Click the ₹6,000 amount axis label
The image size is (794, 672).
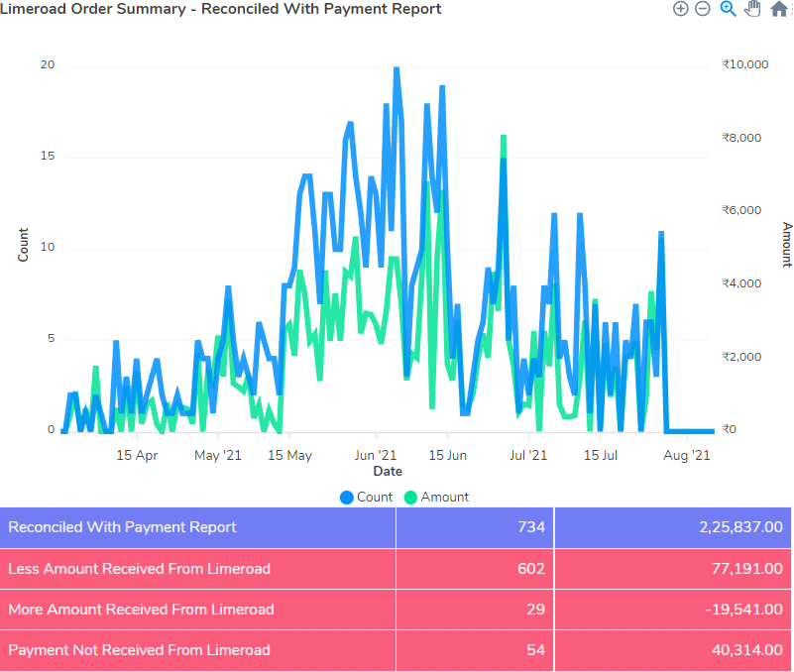tap(741, 210)
